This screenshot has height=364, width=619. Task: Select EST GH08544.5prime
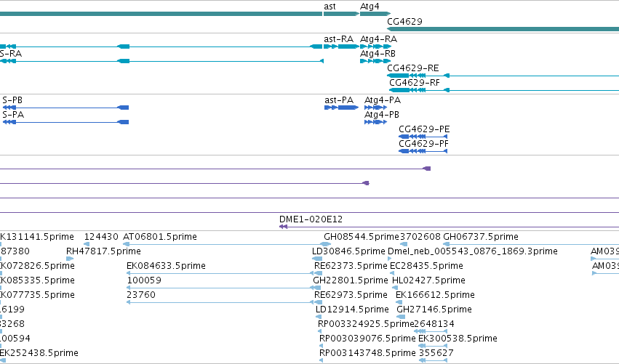(362, 237)
